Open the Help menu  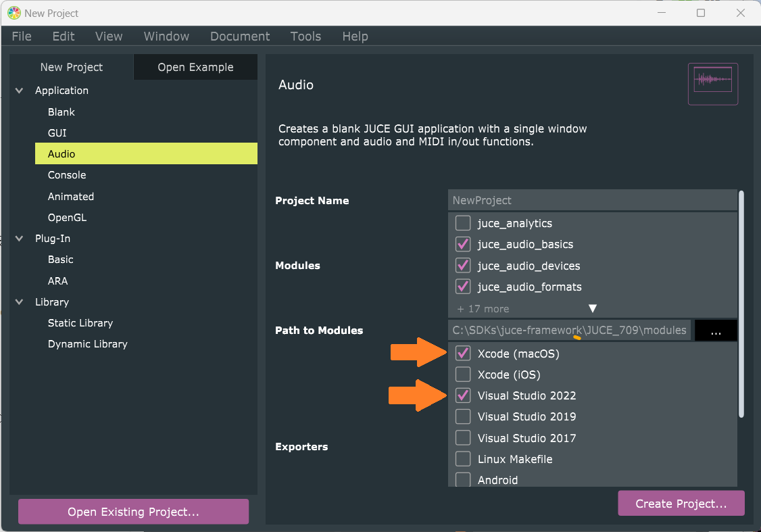pyautogui.click(x=355, y=37)
